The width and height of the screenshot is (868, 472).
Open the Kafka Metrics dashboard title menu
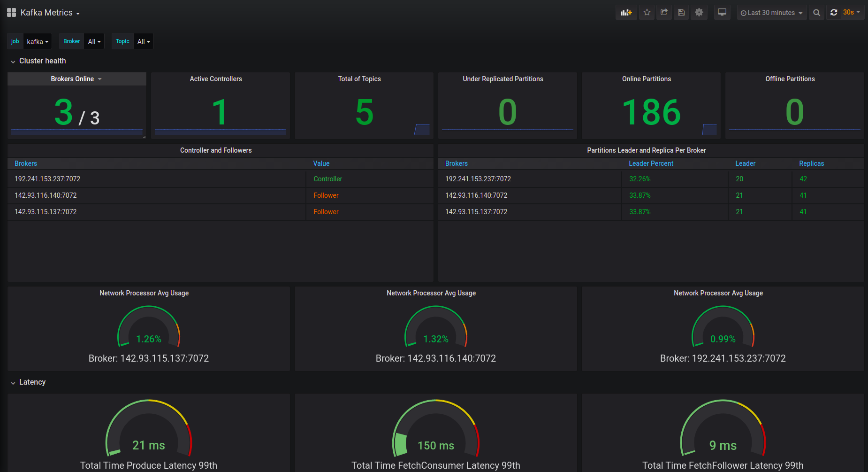click(x=50, y=13)
